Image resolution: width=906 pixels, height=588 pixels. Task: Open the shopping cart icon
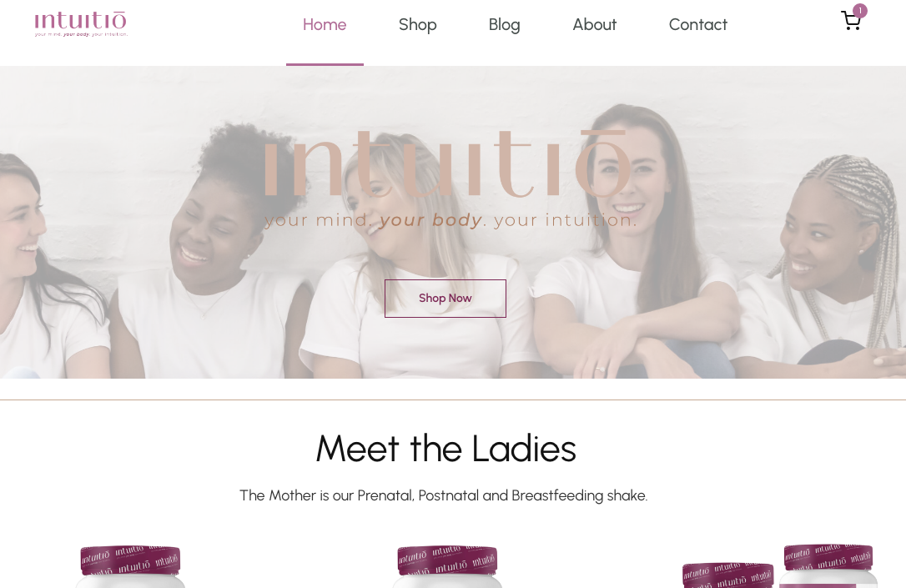click(x=851, y=22)
